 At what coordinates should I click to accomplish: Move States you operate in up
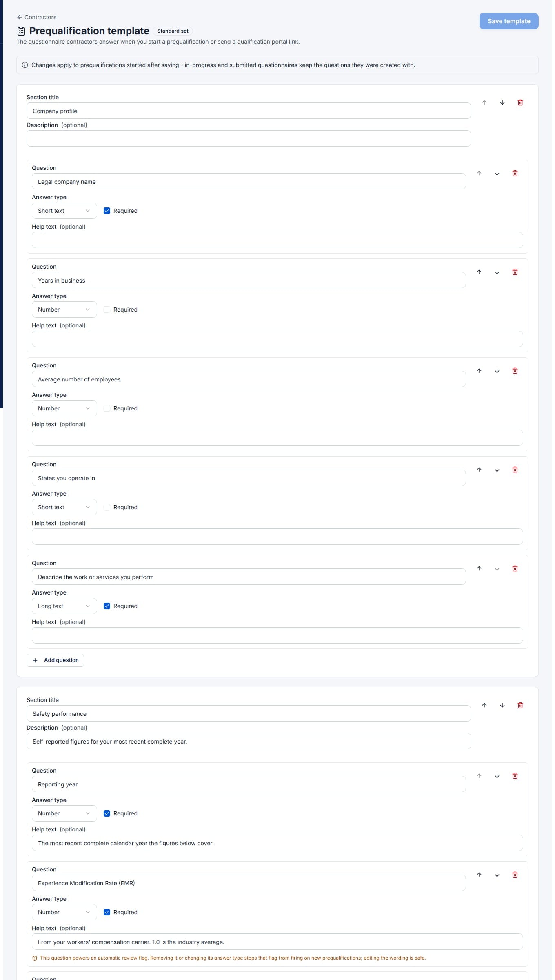(479, 470)
